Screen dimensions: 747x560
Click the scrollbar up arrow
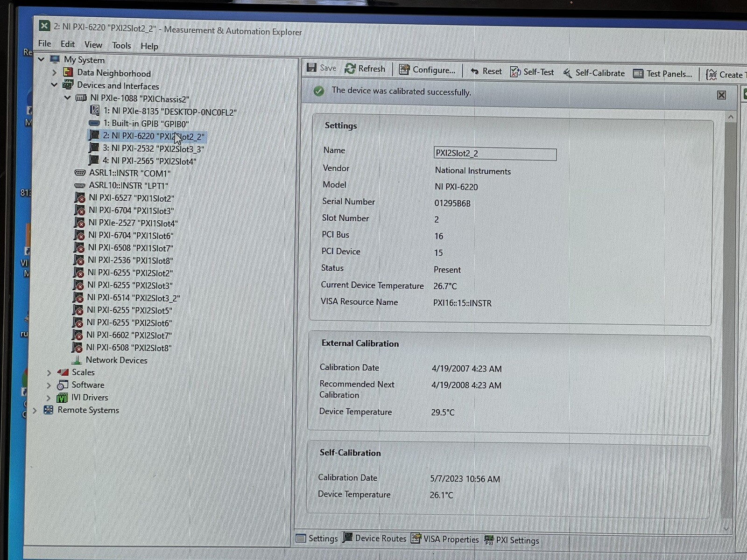(731, 117)
